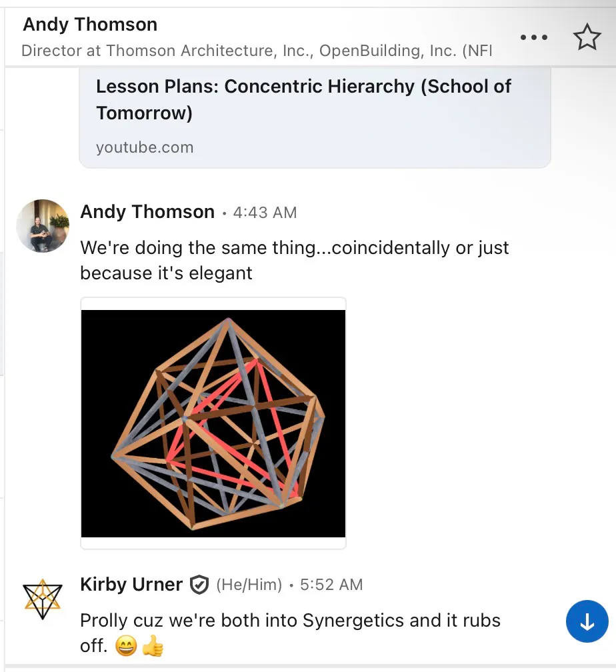This screenshot has height=672, width=616.
Task: Star the conversation with Andy Thomson
Action: pos(587,38)
